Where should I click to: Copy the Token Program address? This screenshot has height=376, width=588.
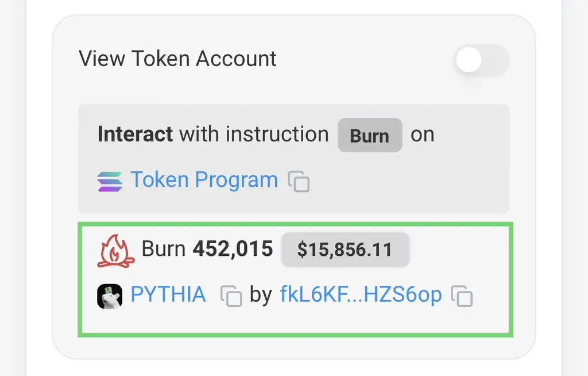tap(299, 182)
